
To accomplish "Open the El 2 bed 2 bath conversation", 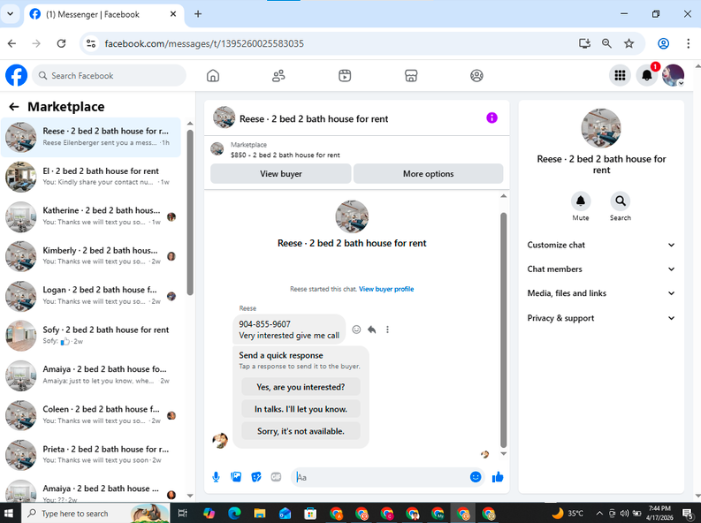I will 91,177.
